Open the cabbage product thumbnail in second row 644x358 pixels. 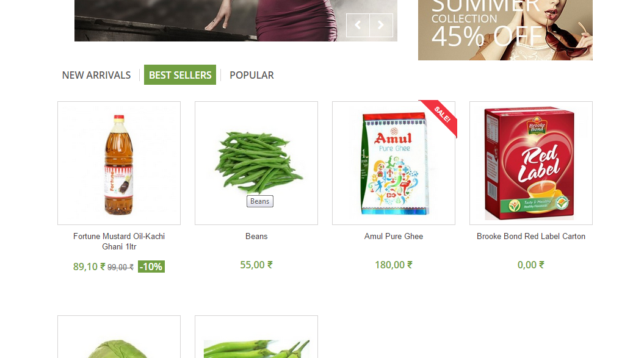(119, 337)
